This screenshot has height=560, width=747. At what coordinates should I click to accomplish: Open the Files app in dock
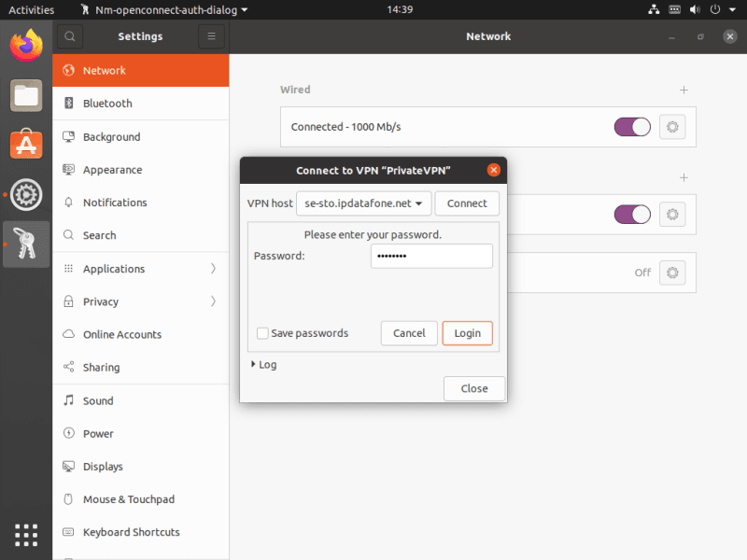(x=26, y=94)
